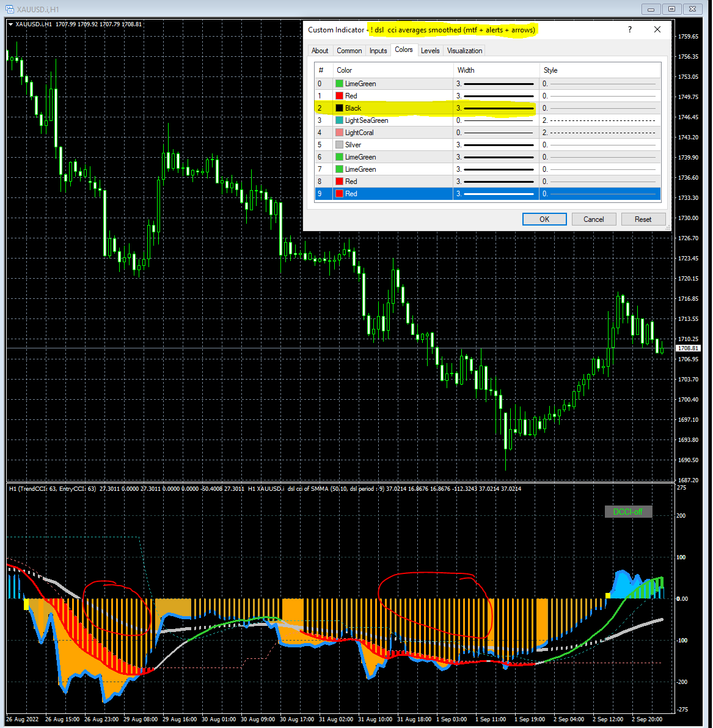Open style selector for row 1 Red

click(x=600, y=95)
